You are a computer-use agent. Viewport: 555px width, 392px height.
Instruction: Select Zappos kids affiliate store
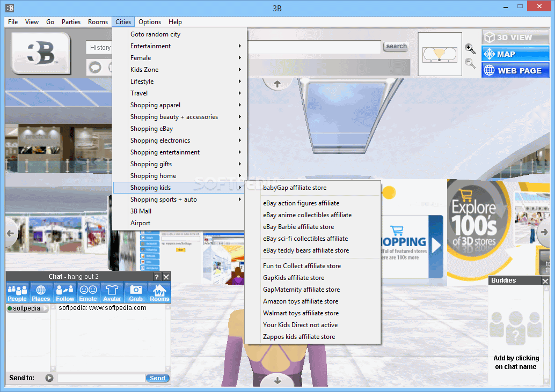pyautogui.click(x=313, y=337)
